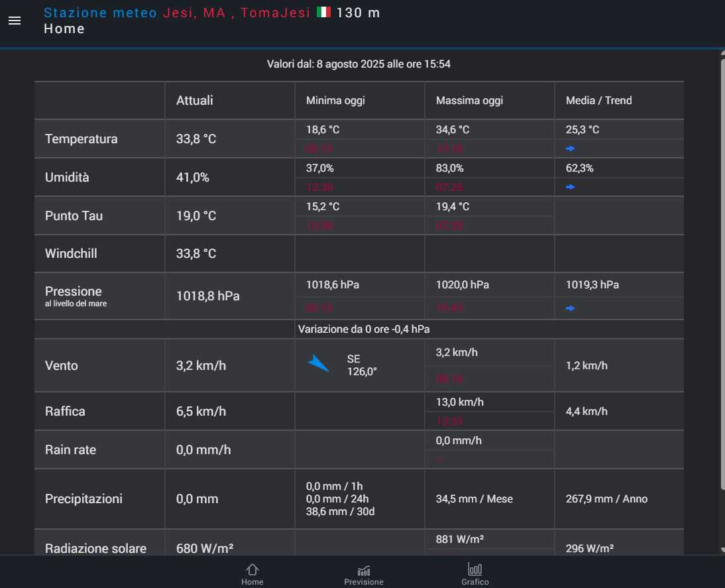Select the Vento row label
The height and width of the screenshot is (588, 725).
point(62,365)
